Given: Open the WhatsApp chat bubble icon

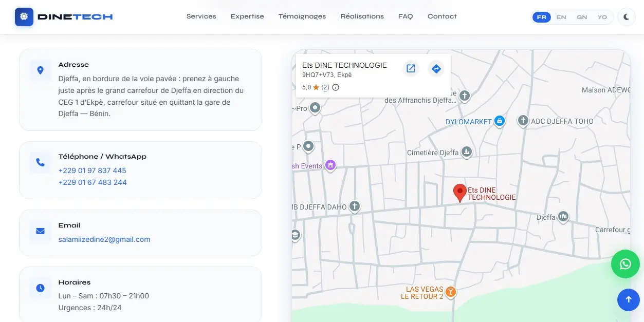Looking at the screenshot, I should click(625, 264).
